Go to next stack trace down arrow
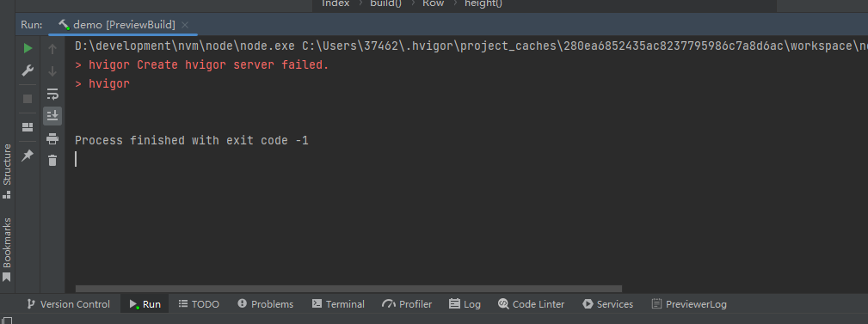Image resolution: width=868 pixels, height=324 pixels. click(52, 70)
